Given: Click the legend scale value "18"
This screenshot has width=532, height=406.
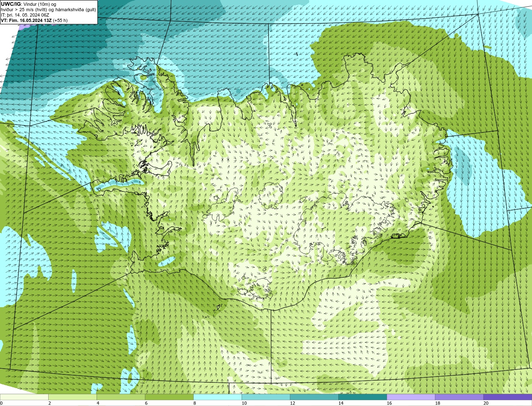Looking at the screenshot, I should tap(438, 403).
